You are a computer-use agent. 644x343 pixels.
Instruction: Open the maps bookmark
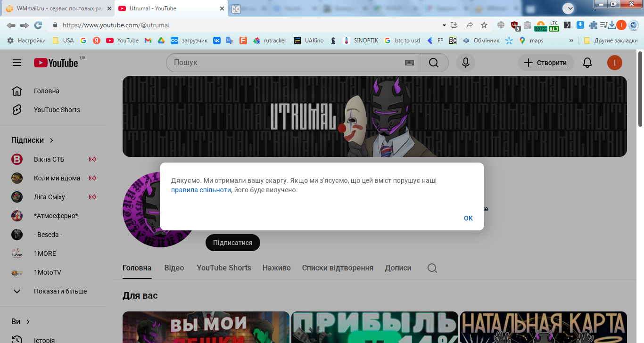coord(531,41)
